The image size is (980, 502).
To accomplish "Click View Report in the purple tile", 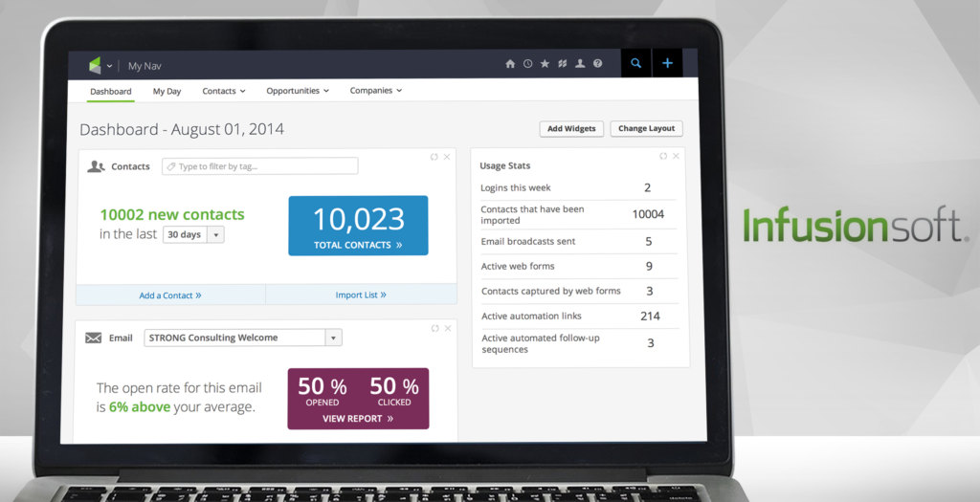I will (358, 419).
